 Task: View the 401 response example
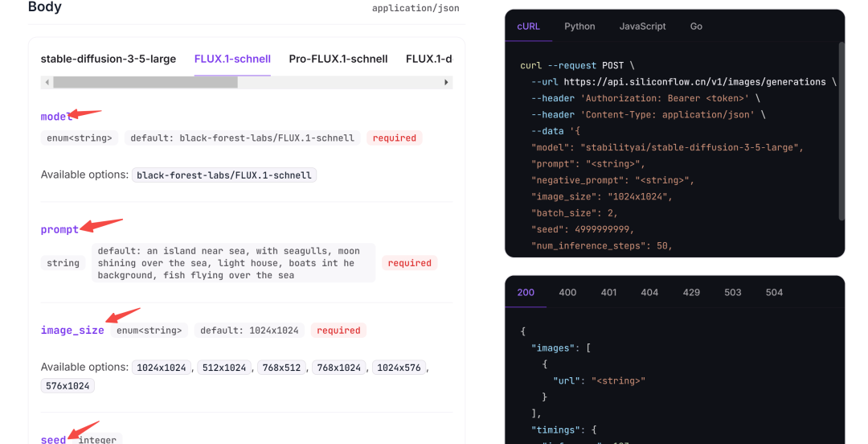(608, 293)
